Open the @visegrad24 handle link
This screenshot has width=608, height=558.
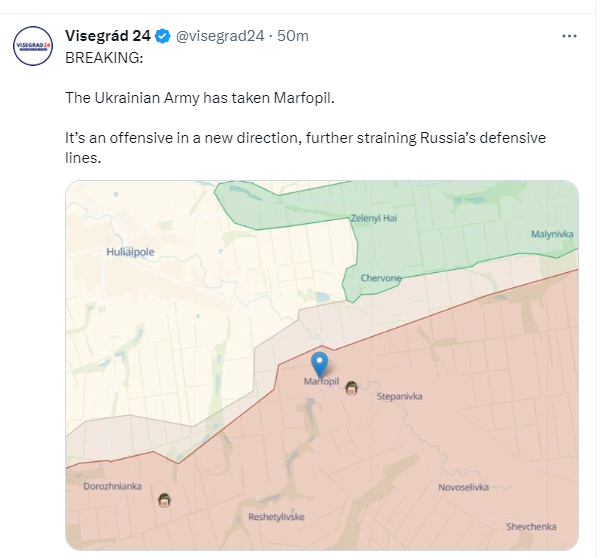pyautogui.click(x=220, y=36)
